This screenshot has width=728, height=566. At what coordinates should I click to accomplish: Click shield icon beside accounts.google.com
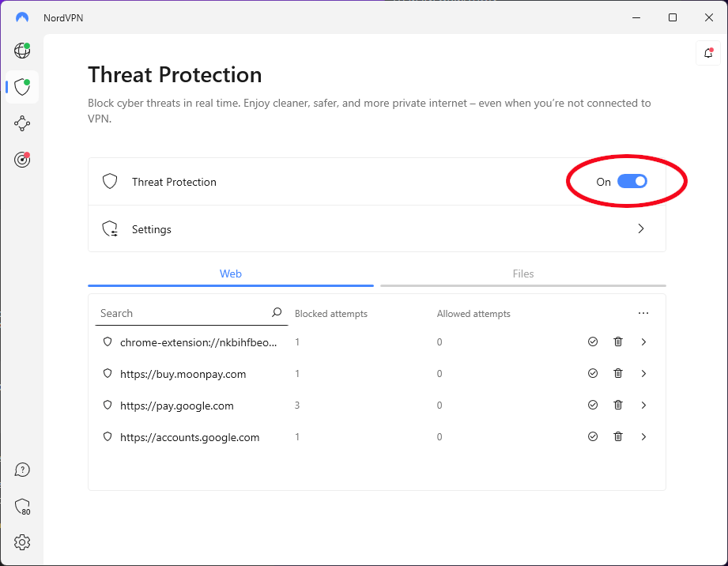108,436
